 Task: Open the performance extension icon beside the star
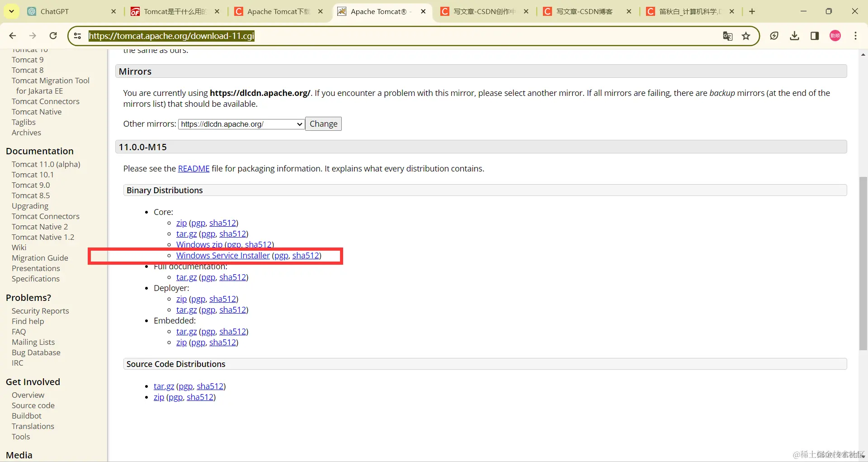pyautogui.click(x=774, y=36)
